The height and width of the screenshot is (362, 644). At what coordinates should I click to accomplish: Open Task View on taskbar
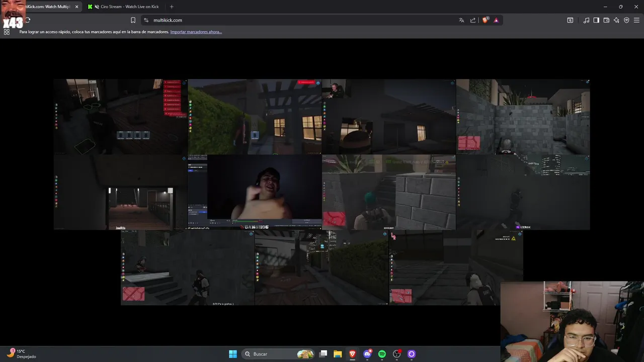point(324,354)
